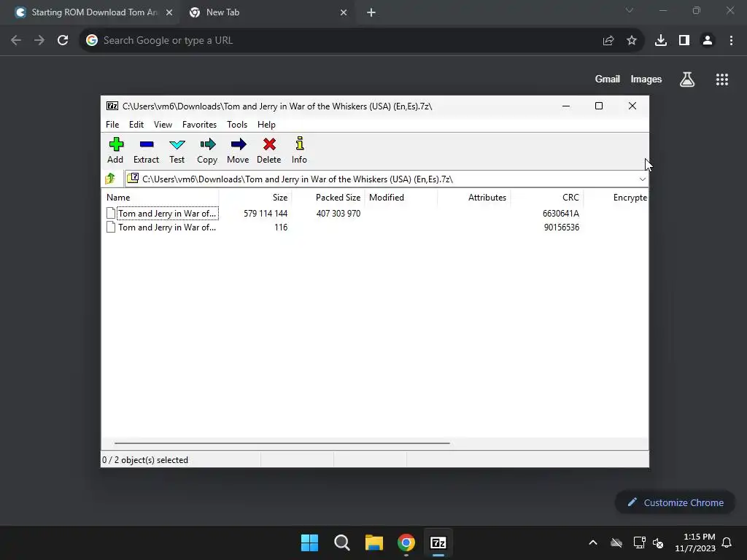The height and width of the screenshot is (560, 747).
Task: Open the Favorites menu
Action: (199, 124)
